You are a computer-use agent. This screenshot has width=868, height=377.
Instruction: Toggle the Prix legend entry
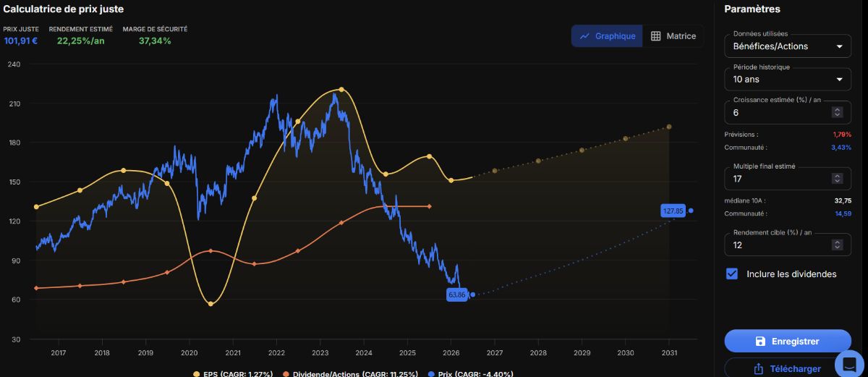471,374
